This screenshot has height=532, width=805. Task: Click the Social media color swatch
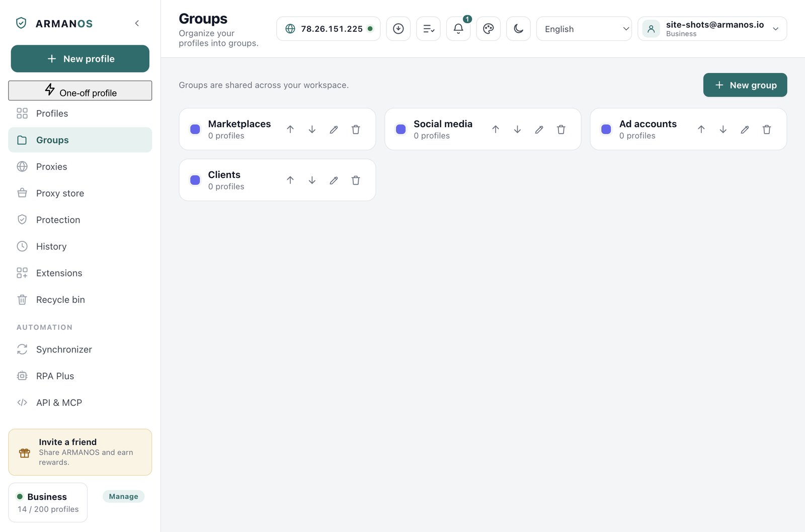tap(401, 129)
